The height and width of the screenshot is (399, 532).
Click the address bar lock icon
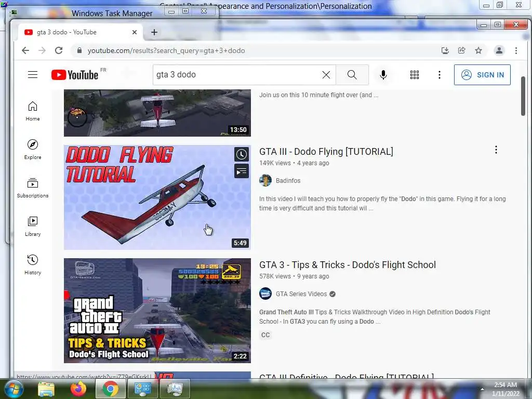point(79,50)
